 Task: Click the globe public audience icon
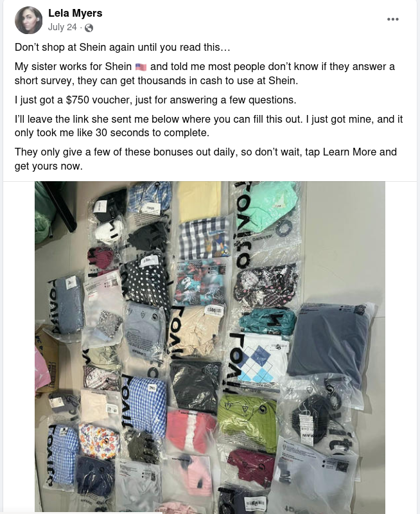pyautogui.click(x=89, y=28)
